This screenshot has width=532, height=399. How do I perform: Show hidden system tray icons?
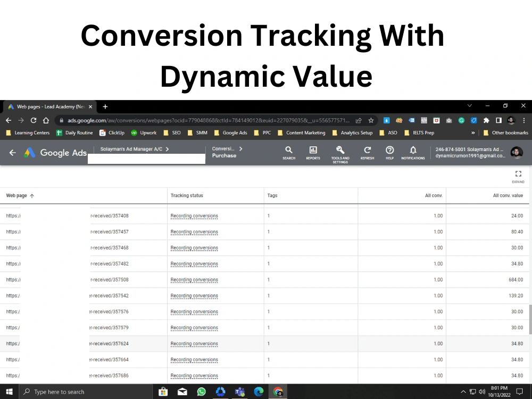[x=463, y=392]
